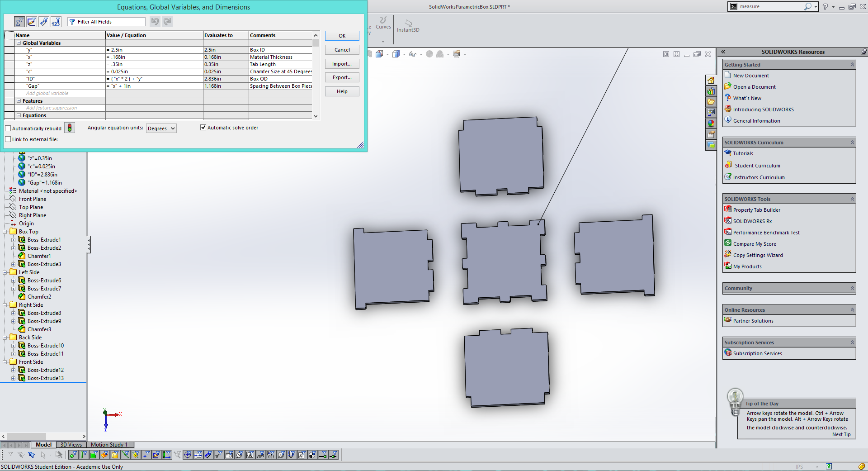The image size is (868, 471).
Task: Collapse the Features section in equations table
Action: coord(19,101)
